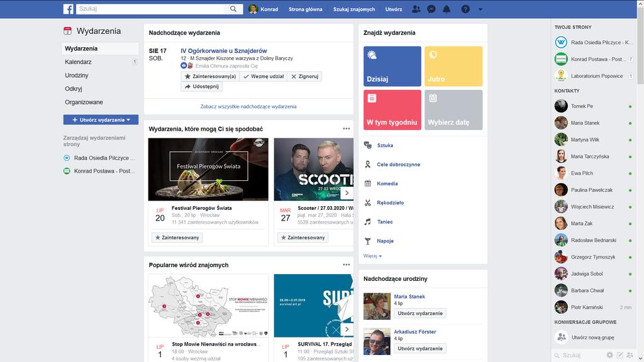Click the Rękodzieło scissors icon

click(367, 203)
